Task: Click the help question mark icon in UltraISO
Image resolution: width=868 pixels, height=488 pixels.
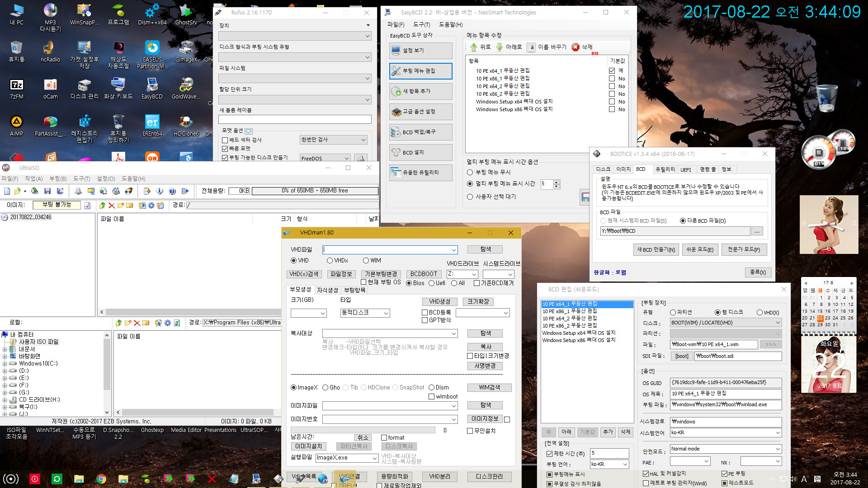Action: point(172,191)
